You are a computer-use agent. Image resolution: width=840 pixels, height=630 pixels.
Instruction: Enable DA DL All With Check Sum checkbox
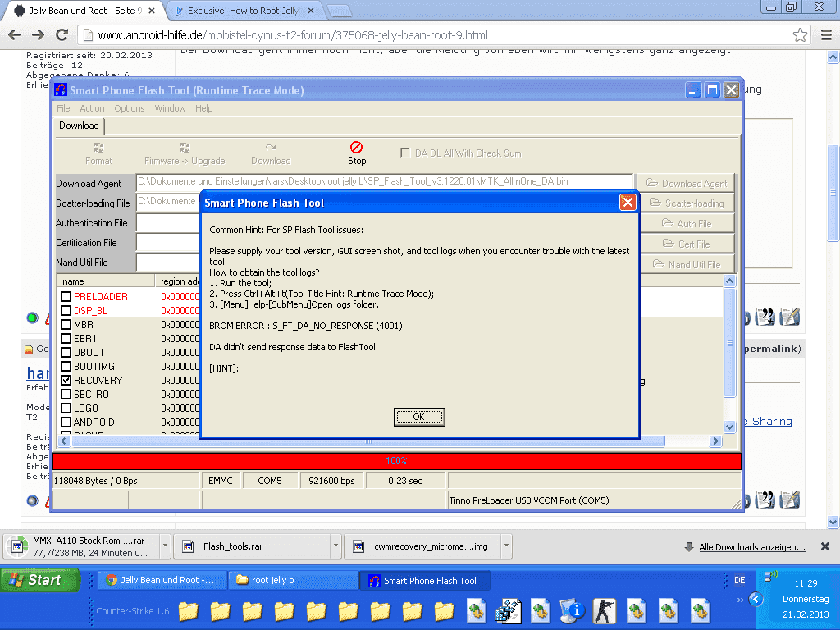tap(405, 153)
